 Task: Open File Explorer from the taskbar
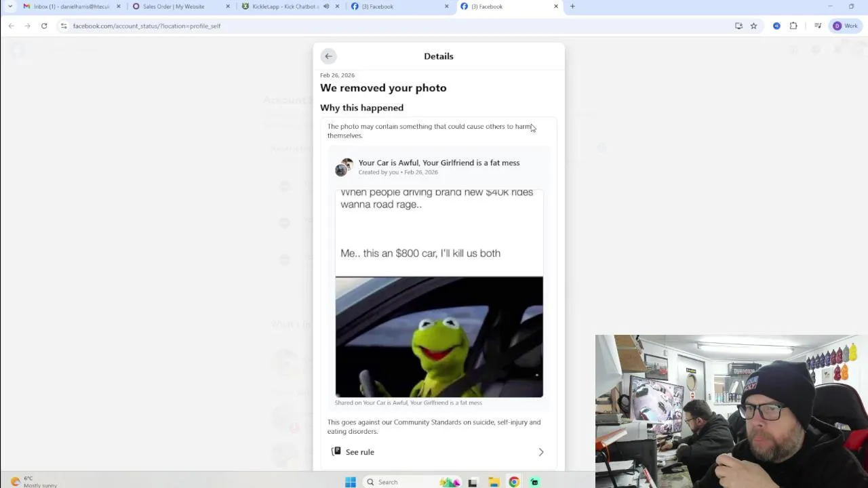point(494,482)
